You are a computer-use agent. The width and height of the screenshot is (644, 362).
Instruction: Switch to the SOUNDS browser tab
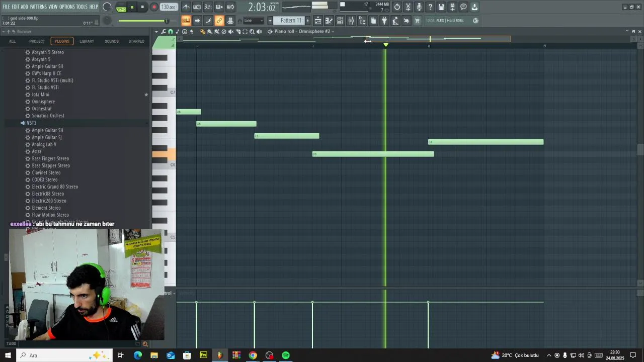(112, 41)
